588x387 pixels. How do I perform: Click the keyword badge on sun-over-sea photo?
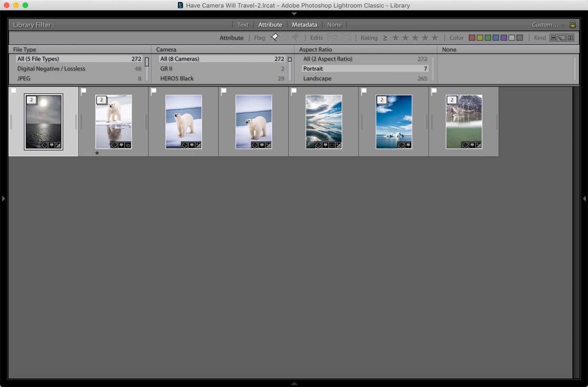pos(44,145)
